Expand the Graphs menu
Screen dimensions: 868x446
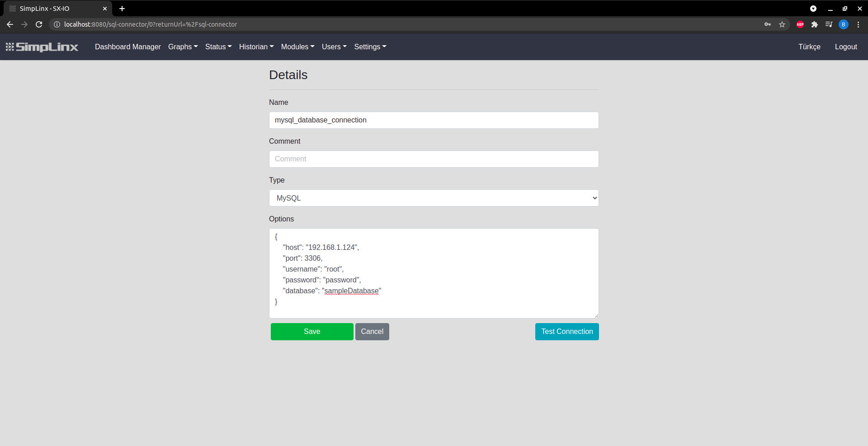(183, 47)
